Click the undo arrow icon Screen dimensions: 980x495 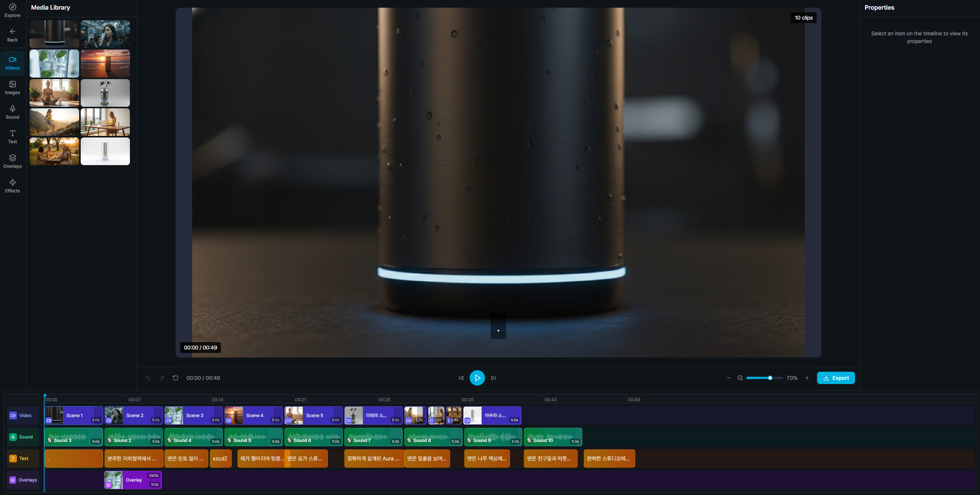tap(148, 378)
